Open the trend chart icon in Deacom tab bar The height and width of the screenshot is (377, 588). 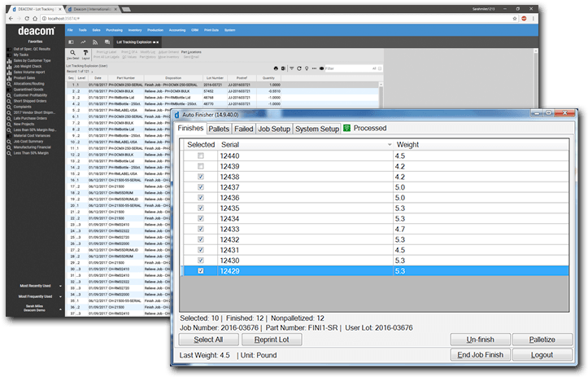(x=83, y=42)
